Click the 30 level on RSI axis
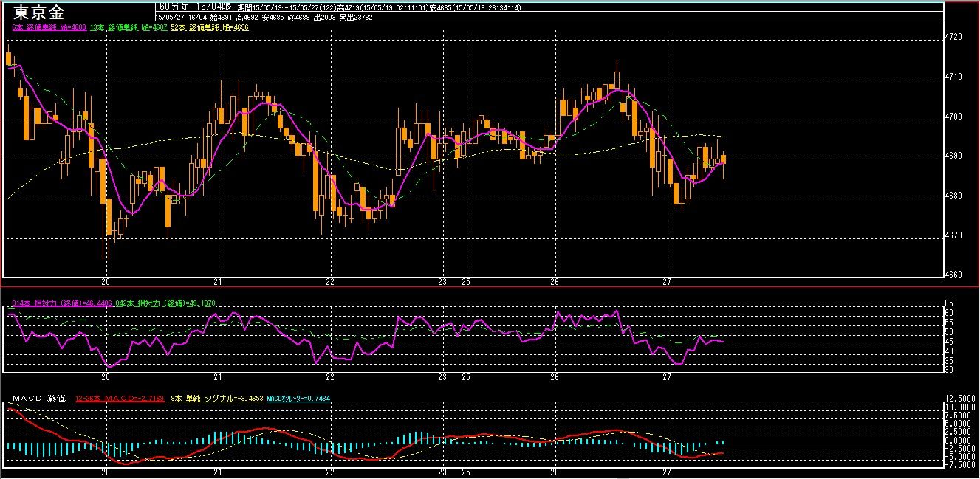980x479 pixels. [950, 369]
